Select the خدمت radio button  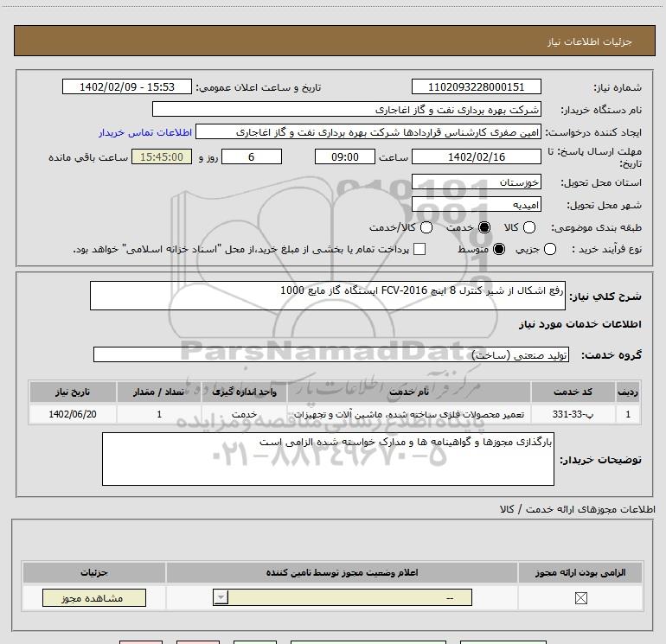coord(483,227)
